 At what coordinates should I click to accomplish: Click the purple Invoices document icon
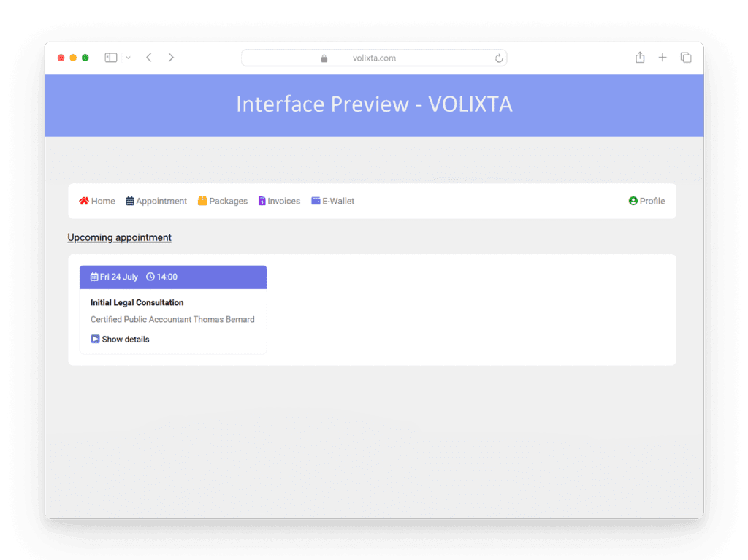pos(262,201)
